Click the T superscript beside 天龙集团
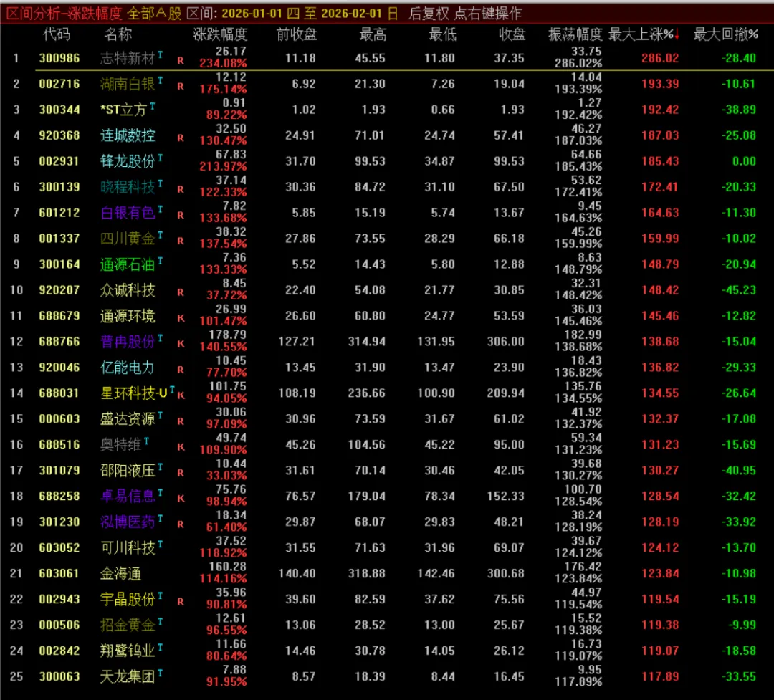The width and height of the screenshot is (774, 700). (160, 673)
